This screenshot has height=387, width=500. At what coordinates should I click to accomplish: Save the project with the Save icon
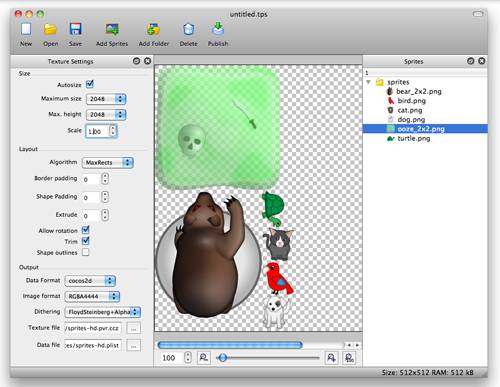(76, 29)
